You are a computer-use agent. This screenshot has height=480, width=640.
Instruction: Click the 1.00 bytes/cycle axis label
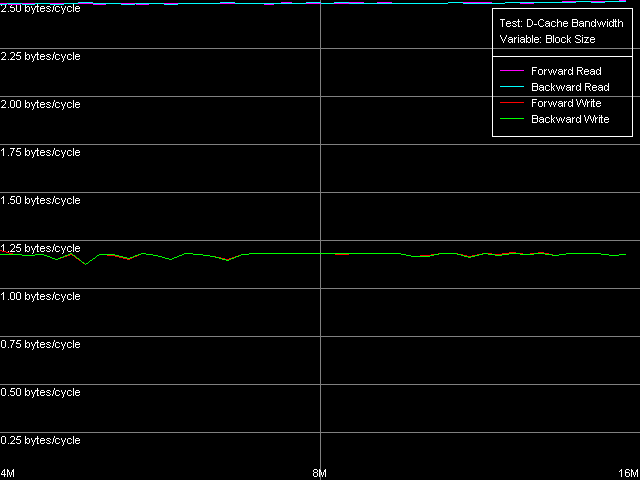click(x=40, y=296)
